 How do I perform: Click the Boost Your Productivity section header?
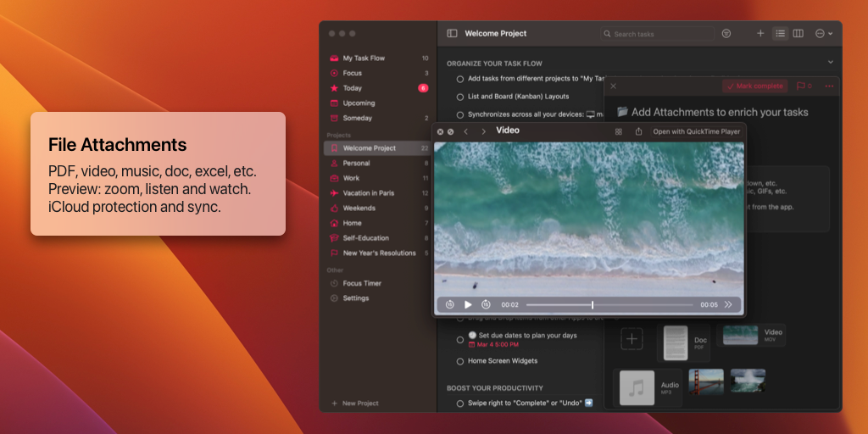point(495,388)
